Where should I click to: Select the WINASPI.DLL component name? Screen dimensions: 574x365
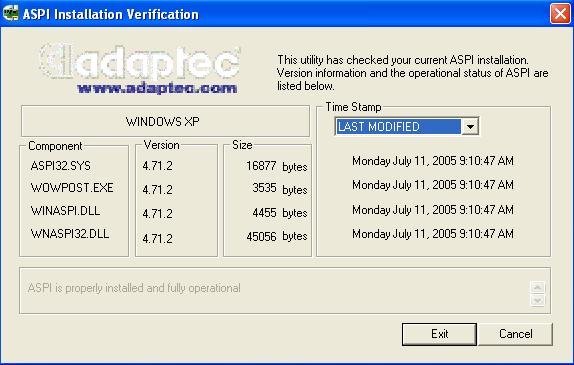click(x=65, y=211)
